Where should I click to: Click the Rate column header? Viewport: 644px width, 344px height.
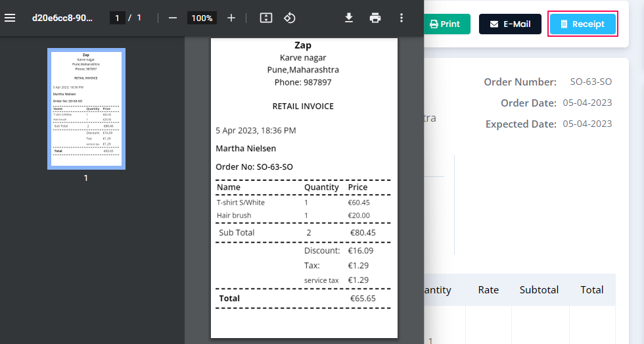[x=488, y=290]
